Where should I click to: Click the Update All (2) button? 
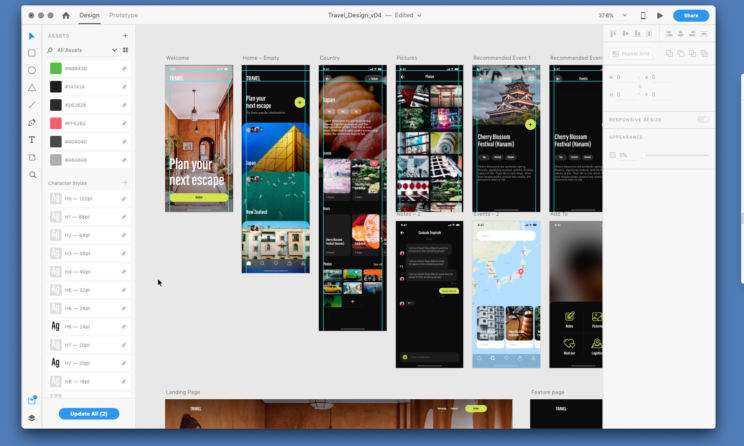(89, 414)
